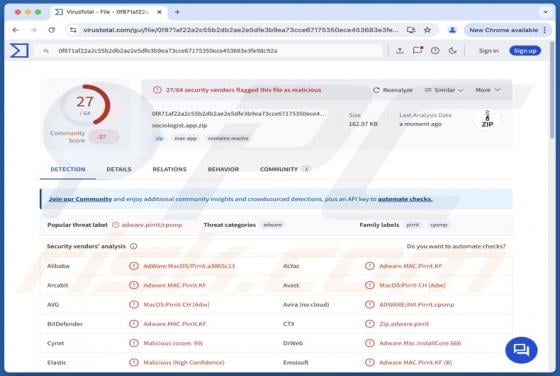Click Alibaba result AdWare:MacOS/Pirrit
The height and width of the screenshot is (376, 560).
coord(189,266)
